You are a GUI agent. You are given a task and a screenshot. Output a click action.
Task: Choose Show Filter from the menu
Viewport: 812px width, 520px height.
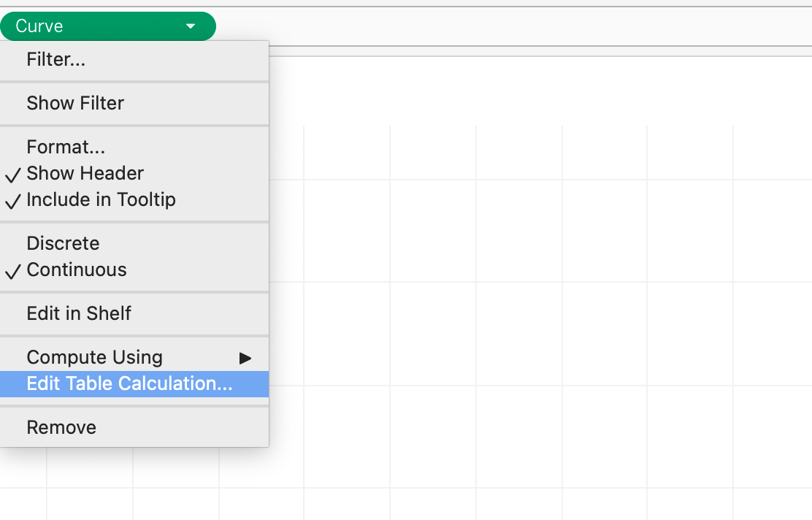coord(75,103)
